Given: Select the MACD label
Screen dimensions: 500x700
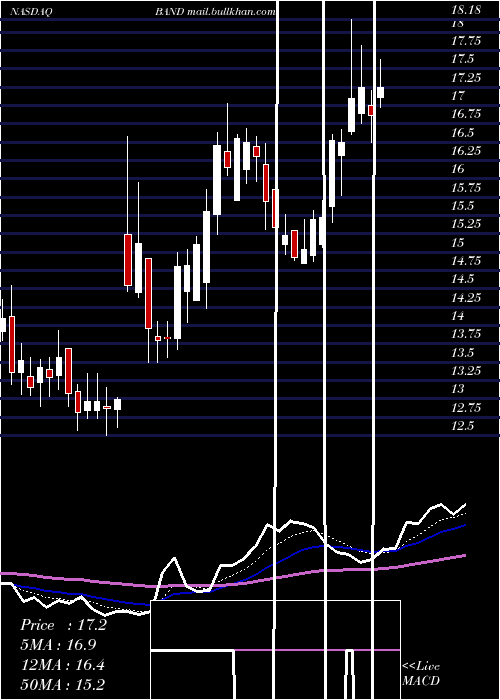Looking at the screenshot, I should 421,681.
